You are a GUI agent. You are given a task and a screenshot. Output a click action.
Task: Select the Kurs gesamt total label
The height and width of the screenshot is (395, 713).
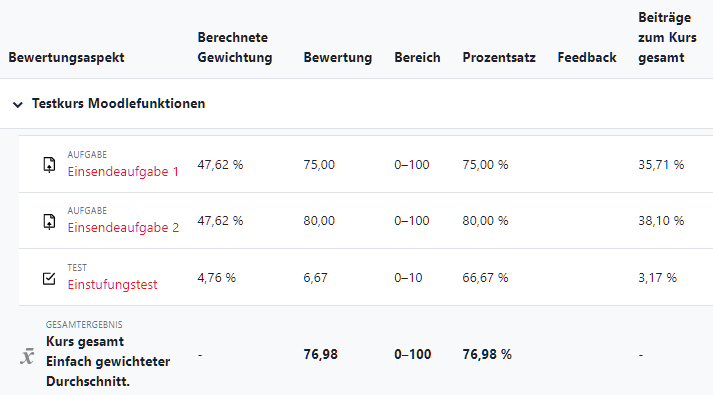(85, 341)
